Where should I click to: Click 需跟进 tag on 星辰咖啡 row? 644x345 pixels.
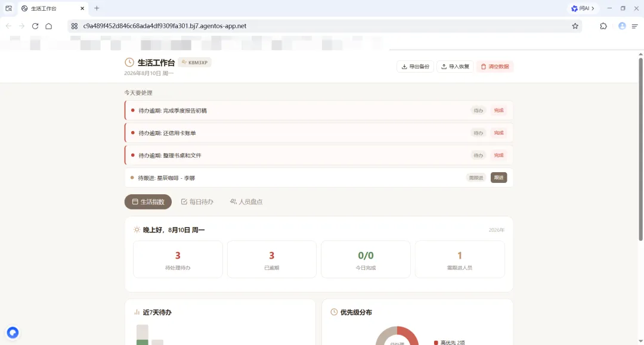coord(476,178)
